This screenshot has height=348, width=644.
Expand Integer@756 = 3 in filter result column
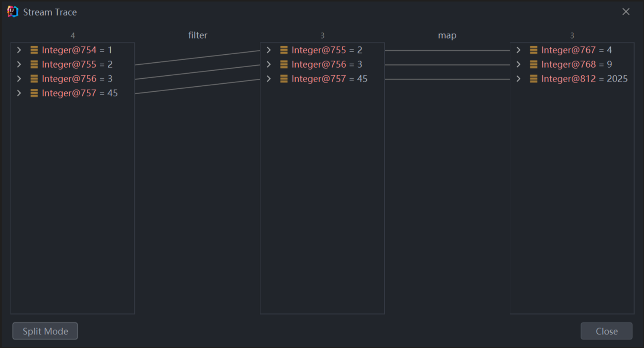[269, 64]
